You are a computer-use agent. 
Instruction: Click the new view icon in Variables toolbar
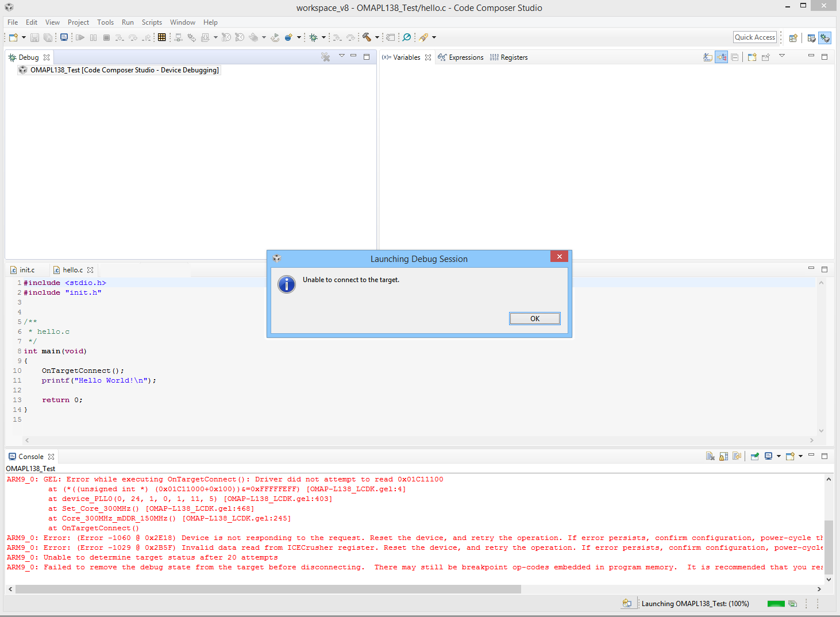tap(752, 57)
